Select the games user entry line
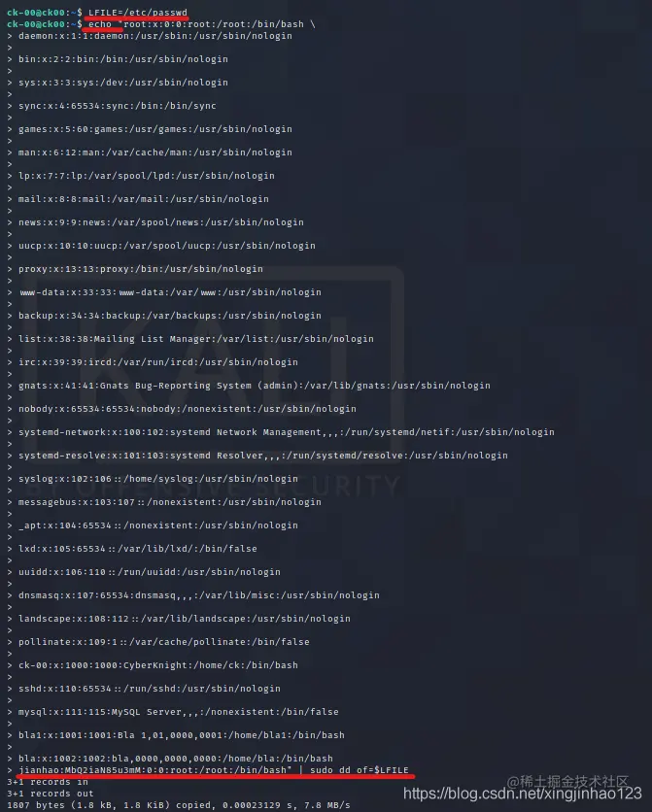This screenshot has width=652, height=812. click(155, 129)
